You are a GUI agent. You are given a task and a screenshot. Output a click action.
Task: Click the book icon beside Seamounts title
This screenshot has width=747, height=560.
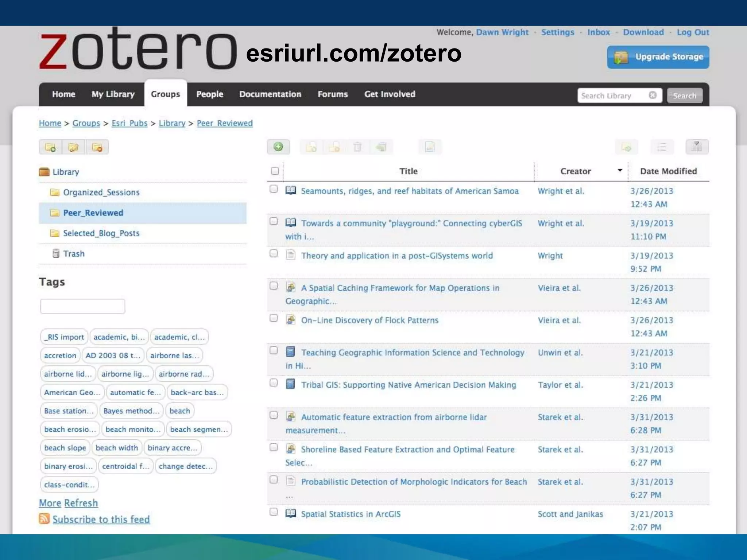click(291, 190)
